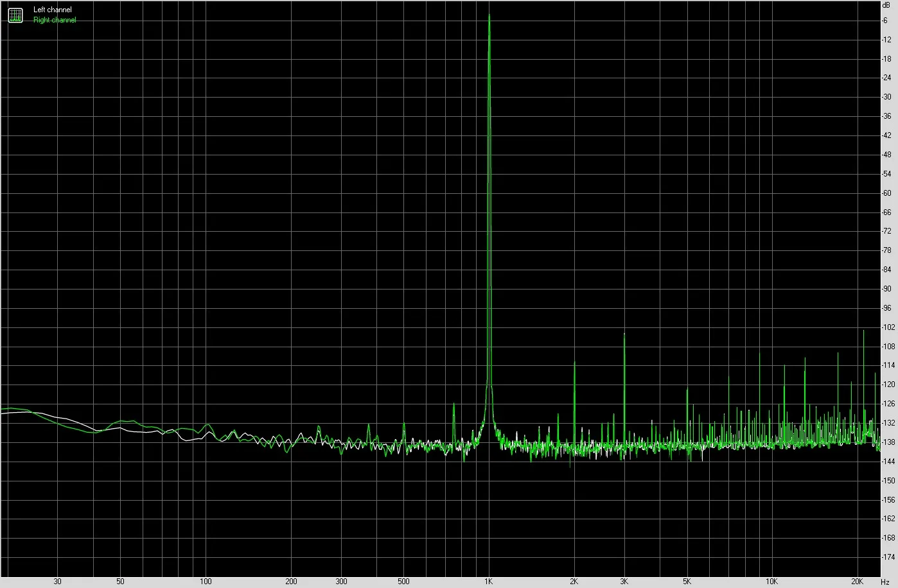
Task: Click the "5K" frequency axis label
Action: pos(687,582)
